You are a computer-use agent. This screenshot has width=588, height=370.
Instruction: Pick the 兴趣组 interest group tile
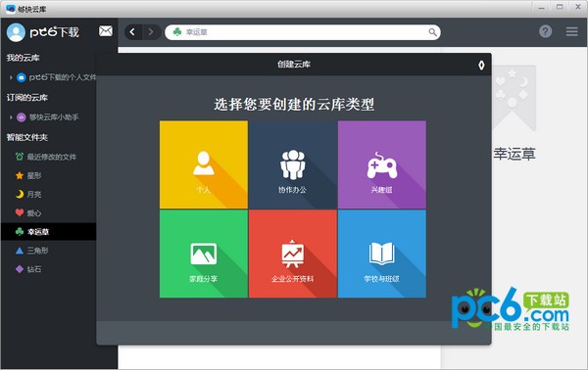pos(382,164)
